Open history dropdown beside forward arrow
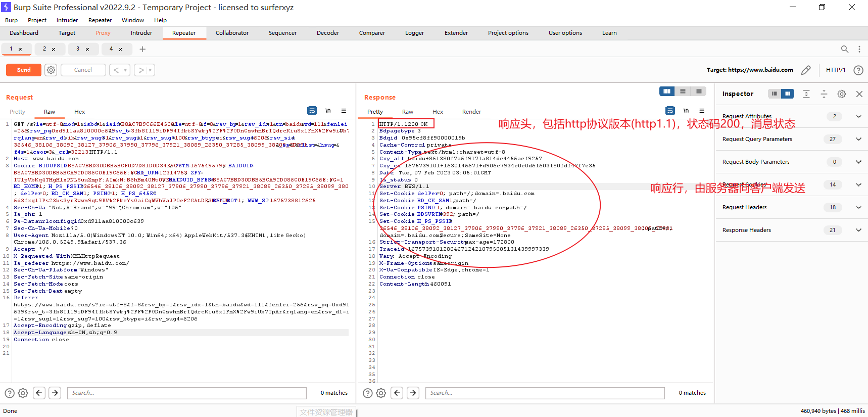 [151, 70]
